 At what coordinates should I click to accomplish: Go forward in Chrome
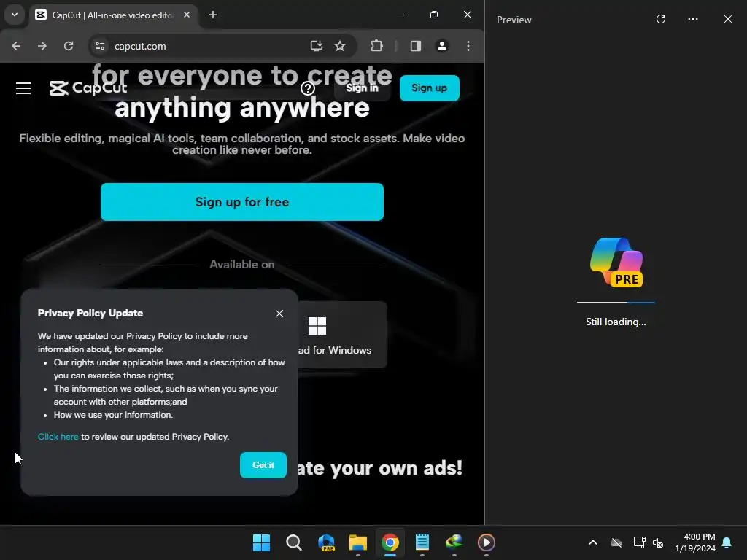42,46
